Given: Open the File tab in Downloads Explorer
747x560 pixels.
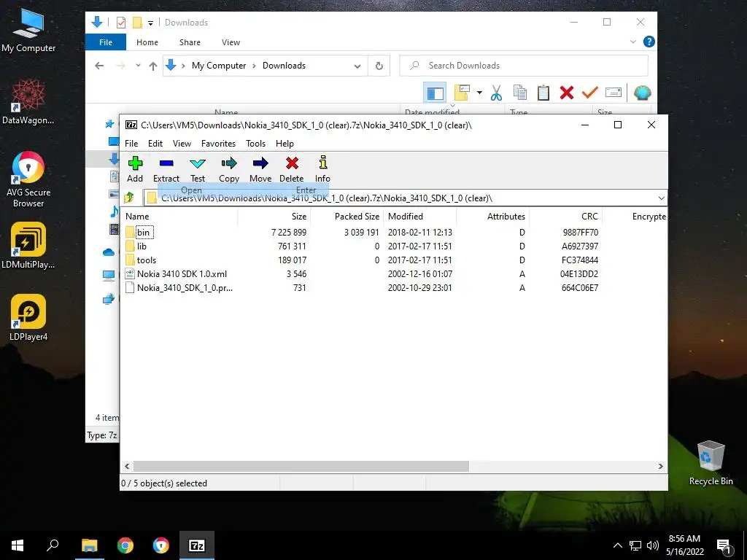Looking at the screenshot, I should click(106, 42).
